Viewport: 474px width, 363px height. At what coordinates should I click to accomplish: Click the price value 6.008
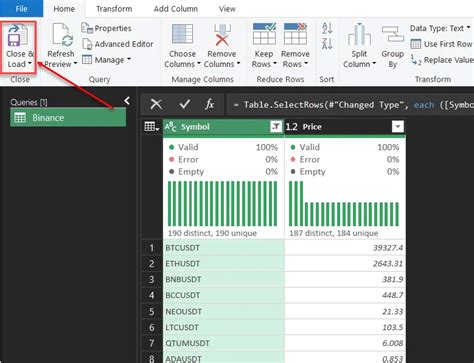click(x=393, y=343)
